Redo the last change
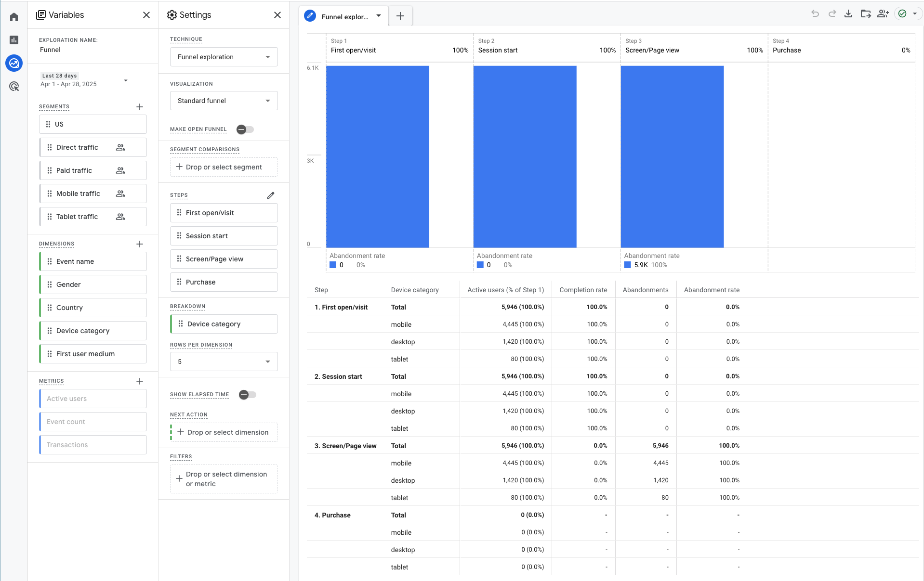924x581 pixels. point(832,13)
